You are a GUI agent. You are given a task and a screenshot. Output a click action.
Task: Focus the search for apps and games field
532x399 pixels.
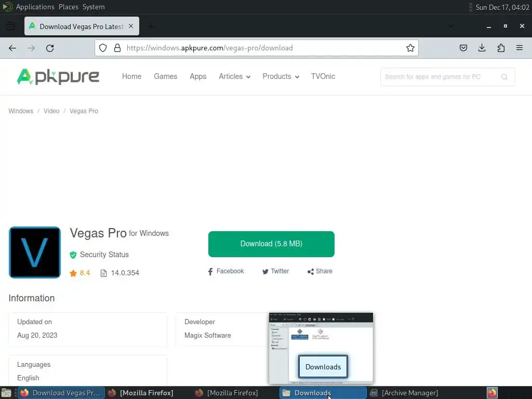[x=448, y=77]
